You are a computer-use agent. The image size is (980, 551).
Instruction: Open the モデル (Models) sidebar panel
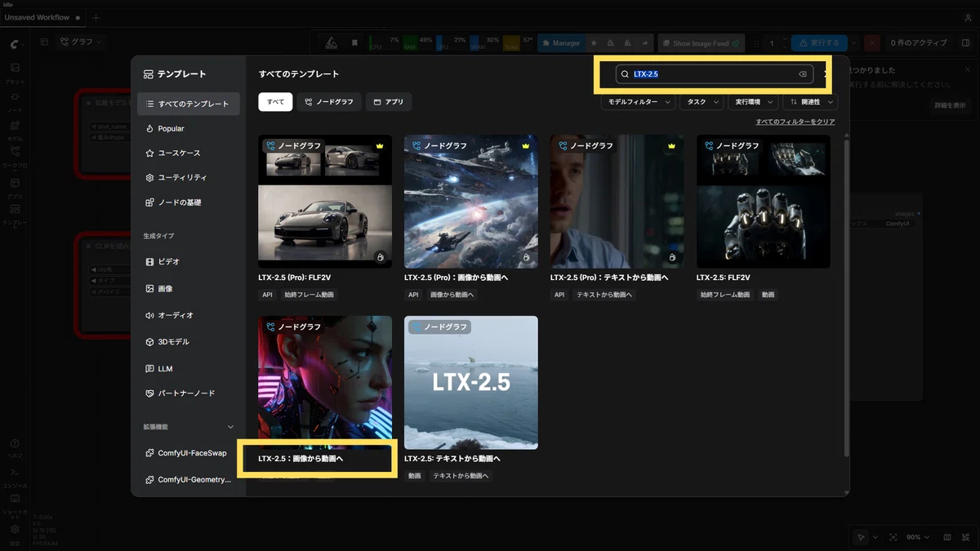[15, 130]
